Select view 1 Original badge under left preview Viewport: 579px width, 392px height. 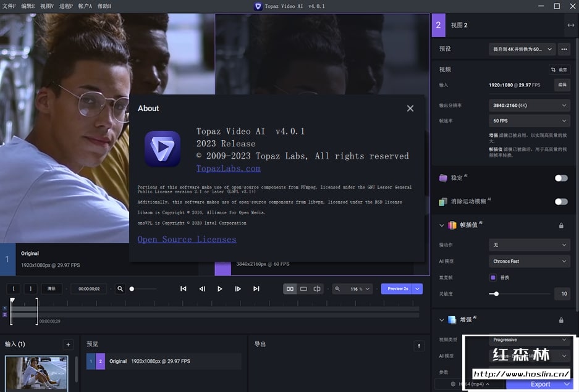[7, 259]
